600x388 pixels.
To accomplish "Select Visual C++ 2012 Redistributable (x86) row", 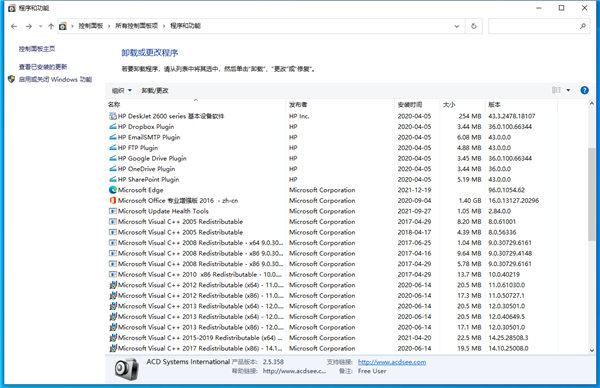I will tap(331, 295).
